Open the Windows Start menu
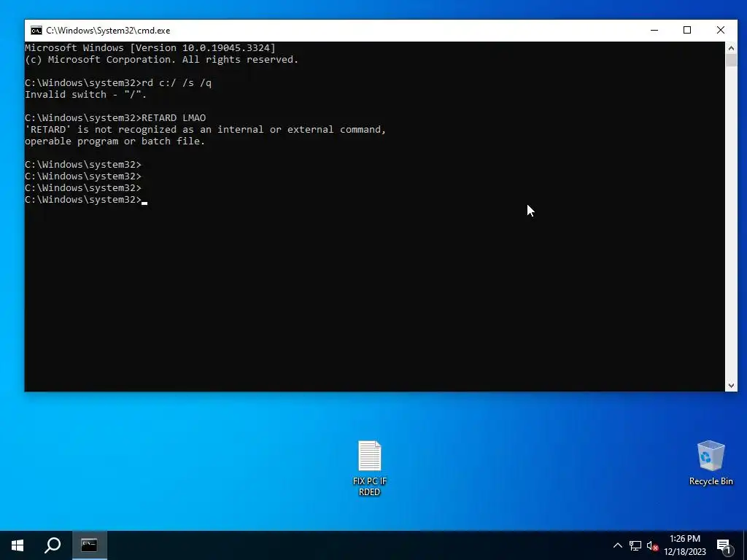The width and height of the screenshot is (747, 560). click(x=18, y=545)
